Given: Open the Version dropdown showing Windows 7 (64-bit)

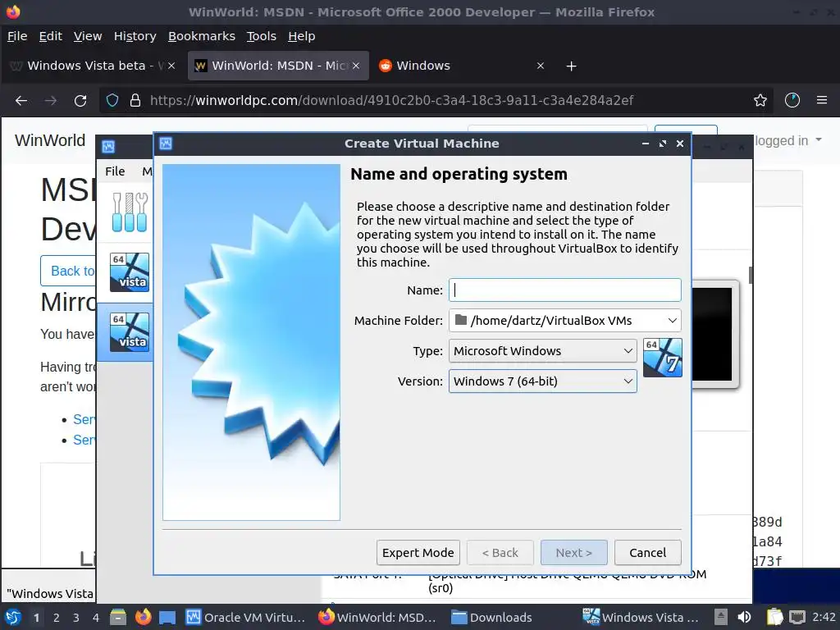Looking at the screenshot, I should 543,381.
